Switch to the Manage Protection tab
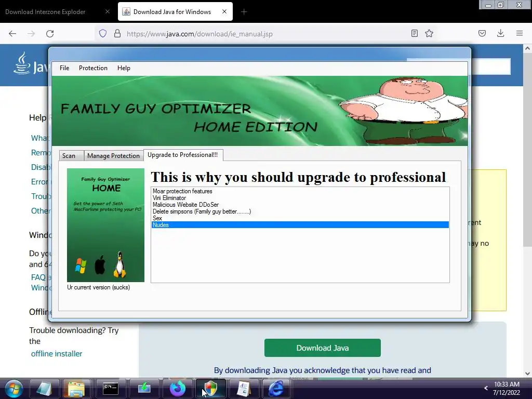532x399 pixels. pyautogui.click(x=113, y=155)
